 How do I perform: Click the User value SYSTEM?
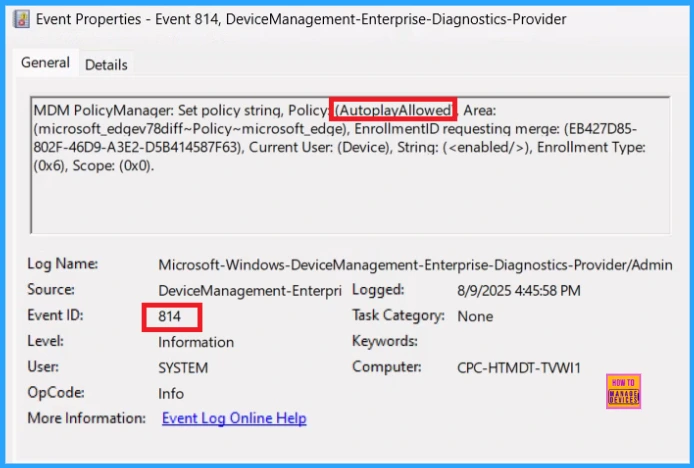tap(183, 367)
